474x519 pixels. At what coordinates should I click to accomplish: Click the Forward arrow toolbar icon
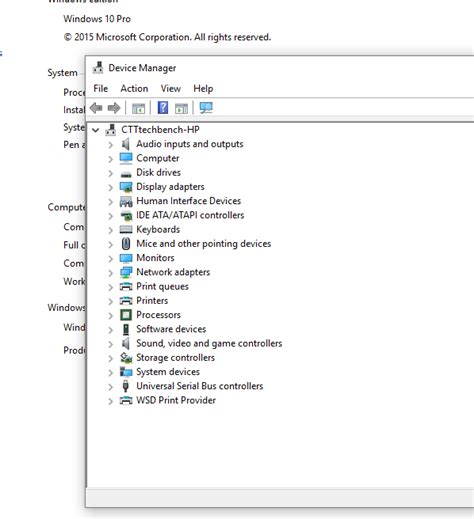pos(114,108)
